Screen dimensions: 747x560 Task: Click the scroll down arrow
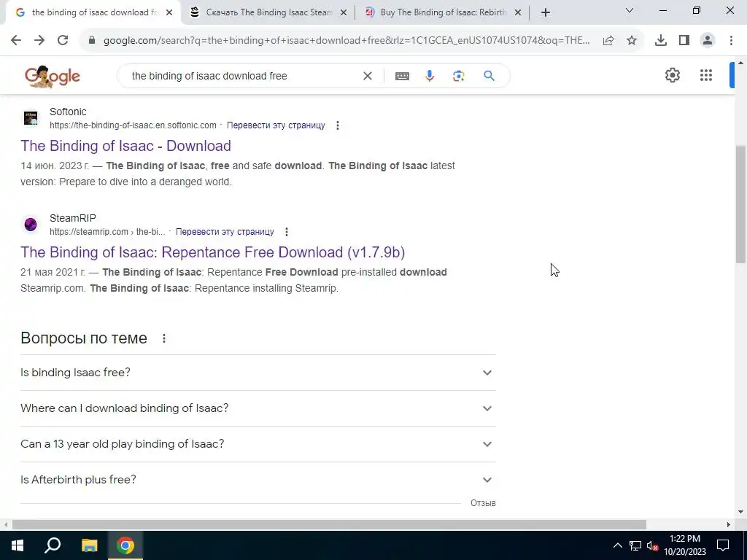click(x=740, y=512)
